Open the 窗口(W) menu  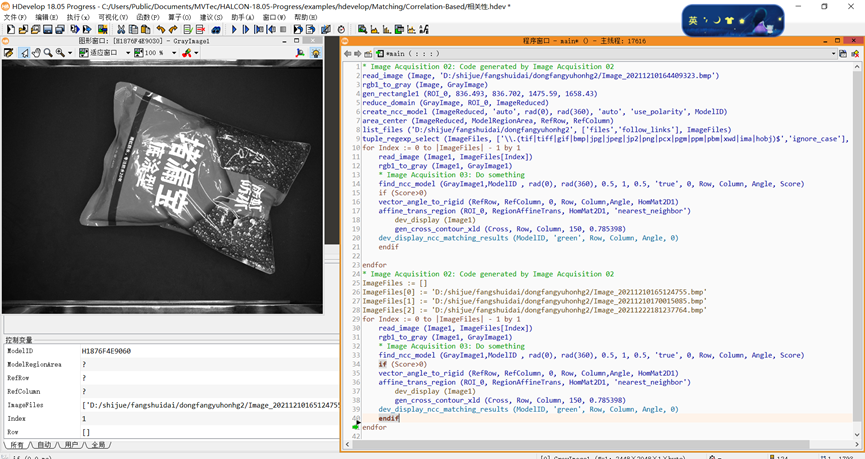coord(274,17)
